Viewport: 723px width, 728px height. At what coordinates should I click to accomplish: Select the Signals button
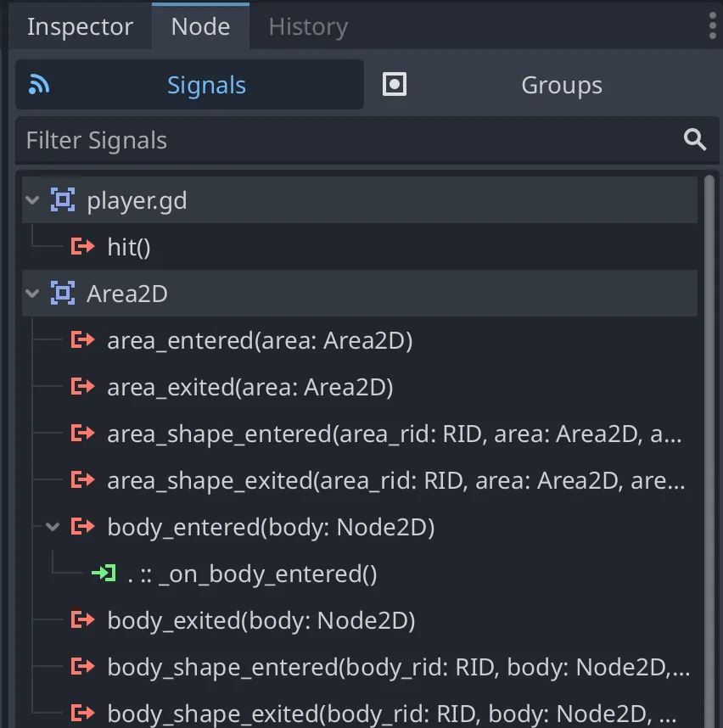[x=189, y=85]
